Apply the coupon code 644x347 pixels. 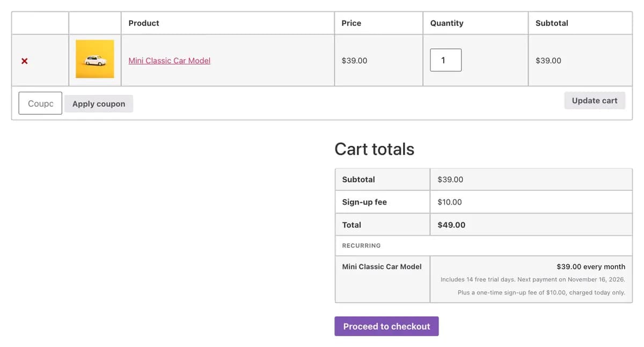click(99, 104)
